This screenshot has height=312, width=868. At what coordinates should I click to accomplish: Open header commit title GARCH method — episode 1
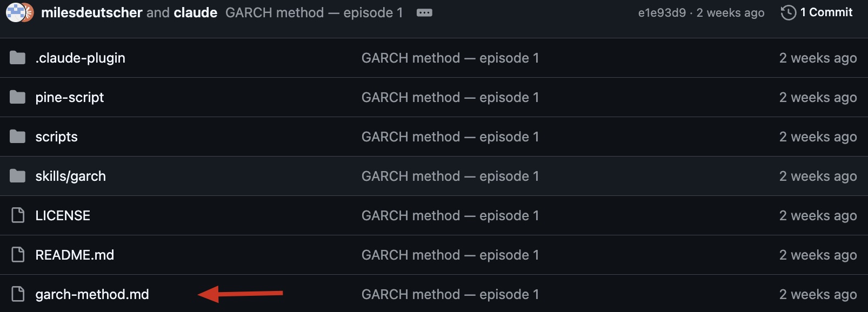tap(314, 12)
